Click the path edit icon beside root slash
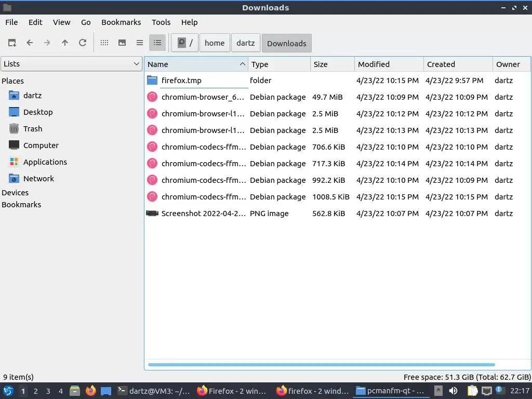This screenshot has height=399, width=532. pyautogui.click(x=181, y=43)
